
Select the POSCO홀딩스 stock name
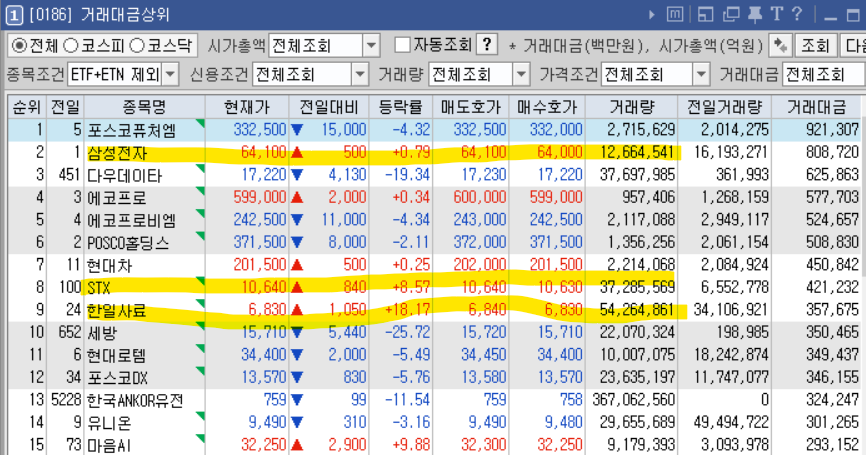[x=128, y=243]
